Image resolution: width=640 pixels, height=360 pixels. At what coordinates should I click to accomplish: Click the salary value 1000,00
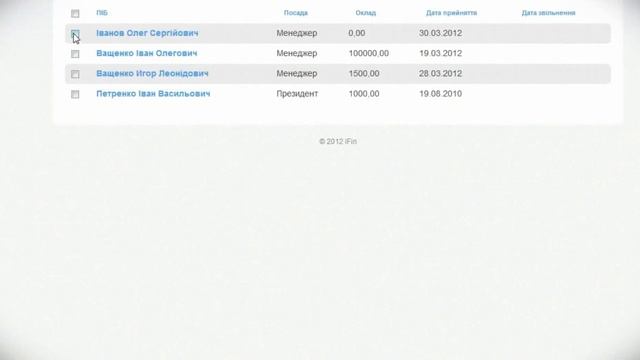(x=364, y=93)
